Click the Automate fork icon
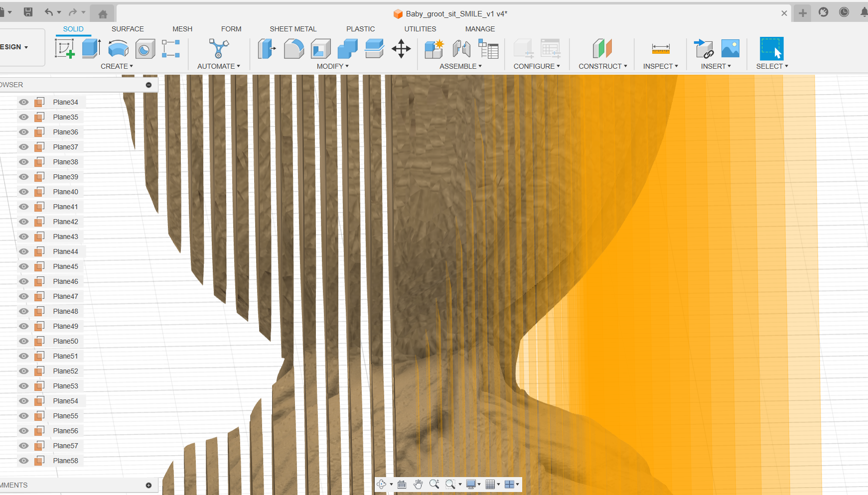 point(219,49)
